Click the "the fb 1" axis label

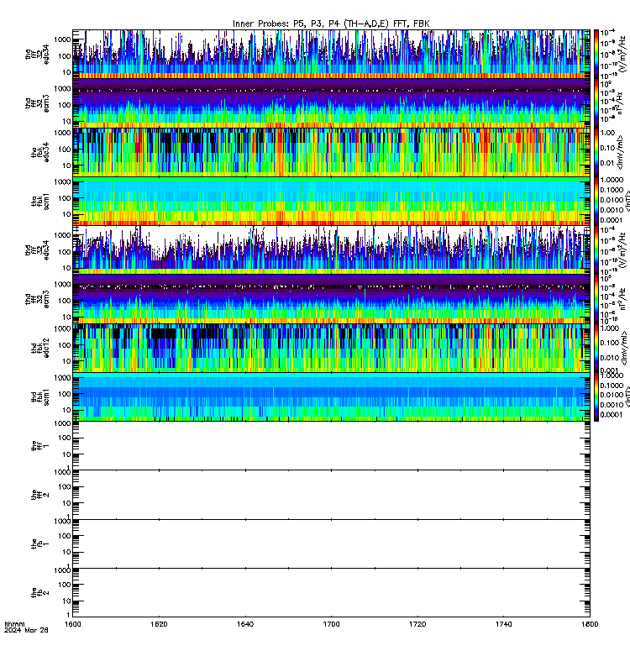[40, 543]
